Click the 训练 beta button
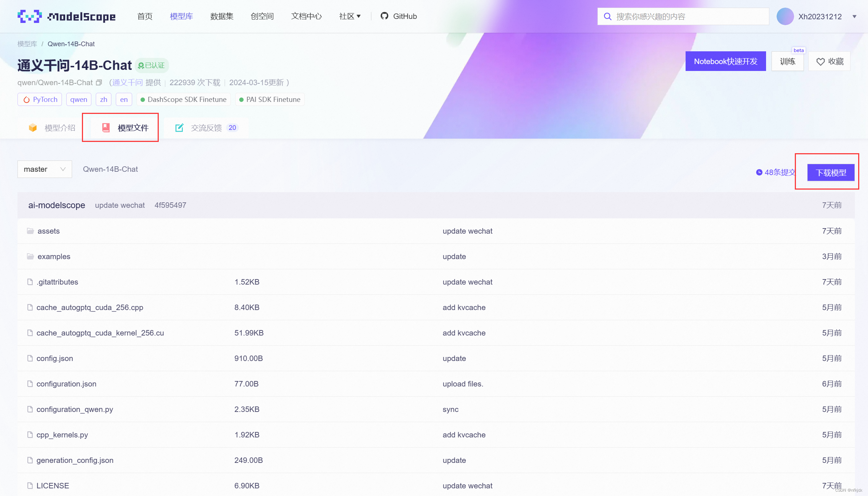Image resolution: width=868 pixels, height=496 pixels. coord(787,61)
